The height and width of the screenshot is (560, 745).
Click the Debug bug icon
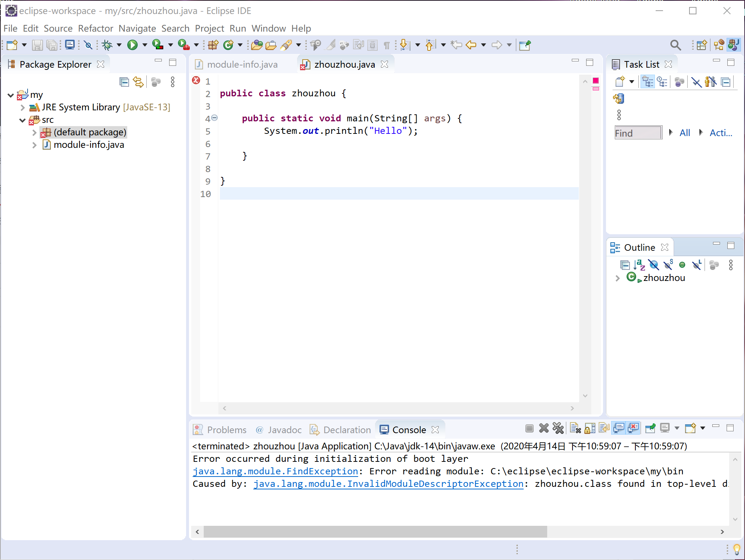click(107, 45)
